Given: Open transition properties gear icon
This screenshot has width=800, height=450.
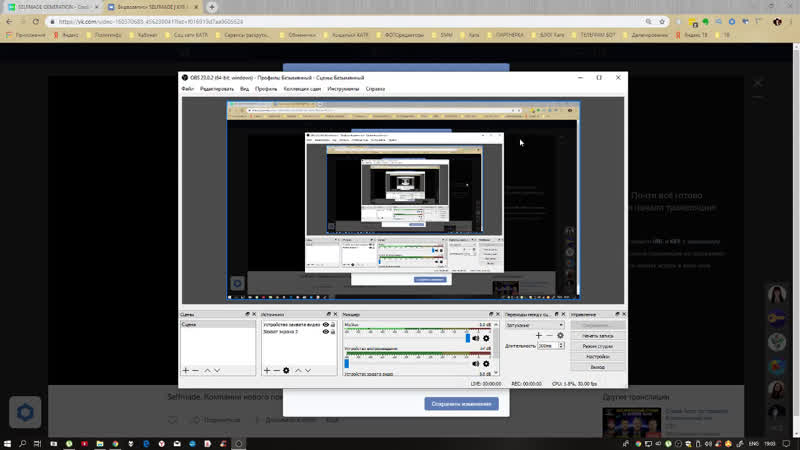Looking at the screenshot, I should pos(560,335).
